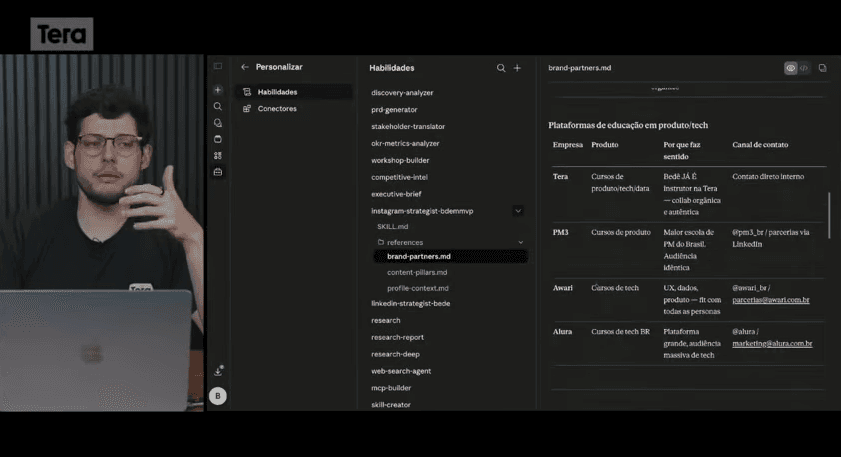Viewport: 841px width, 457px height.
Task: Search skills in Habilidades header
Action: pyautogui.click(x=501, y=68)
